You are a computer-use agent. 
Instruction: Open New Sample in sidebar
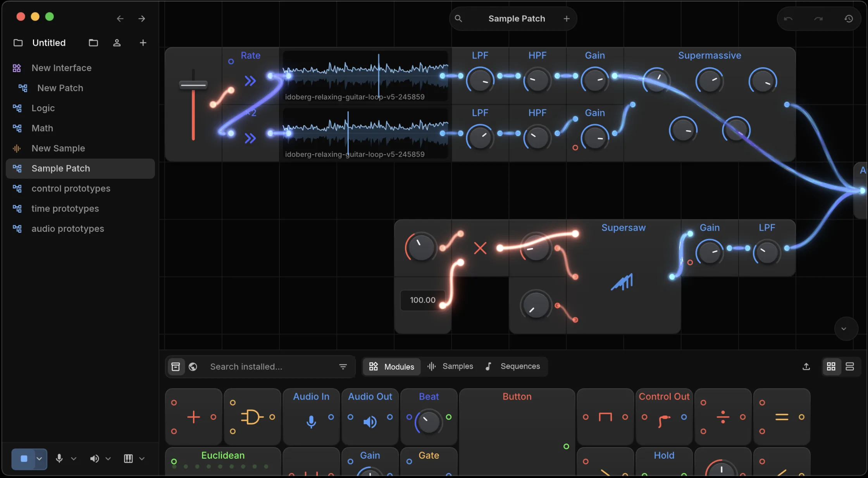coord(81,148)
